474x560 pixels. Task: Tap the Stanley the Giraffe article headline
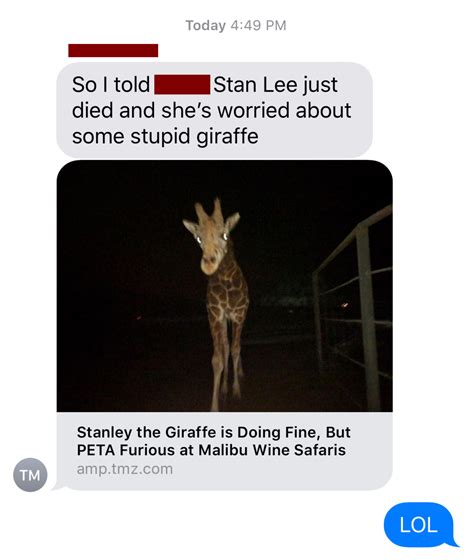(x=214, y=441)
